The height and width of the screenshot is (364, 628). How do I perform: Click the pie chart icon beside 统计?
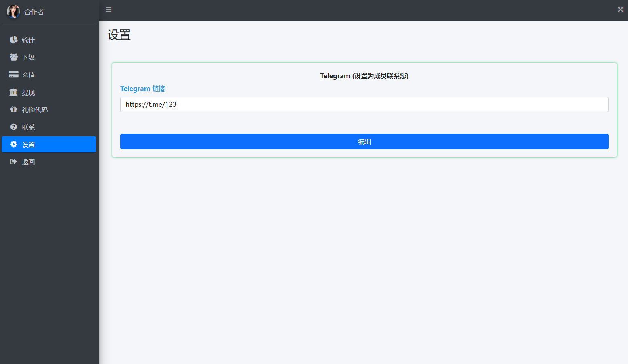click(14, 40)
